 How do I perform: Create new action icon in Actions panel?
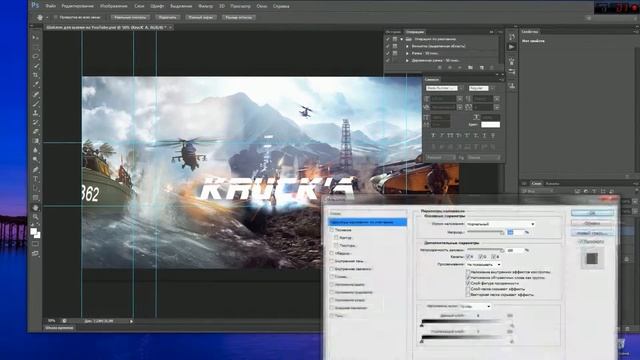click(481, 67)
